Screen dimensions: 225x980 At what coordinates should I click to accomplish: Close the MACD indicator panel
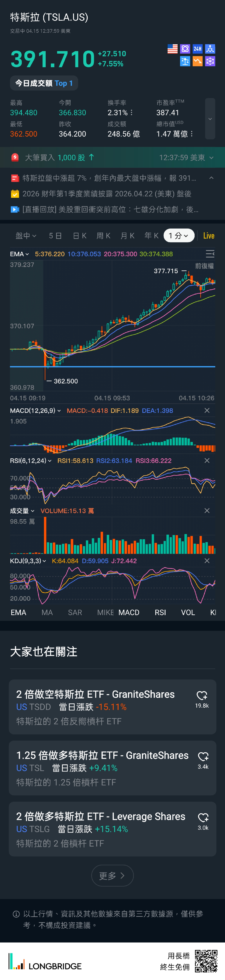tap(207, 411)
